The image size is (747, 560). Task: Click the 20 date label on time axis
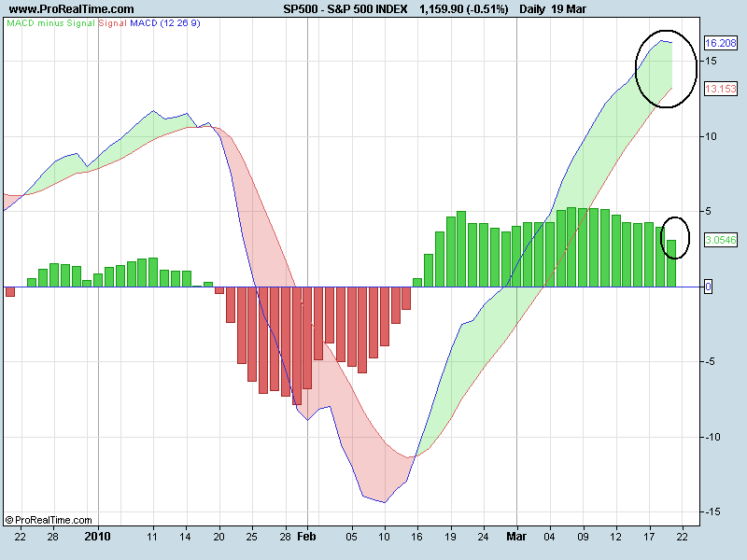(x=218, y=537)
